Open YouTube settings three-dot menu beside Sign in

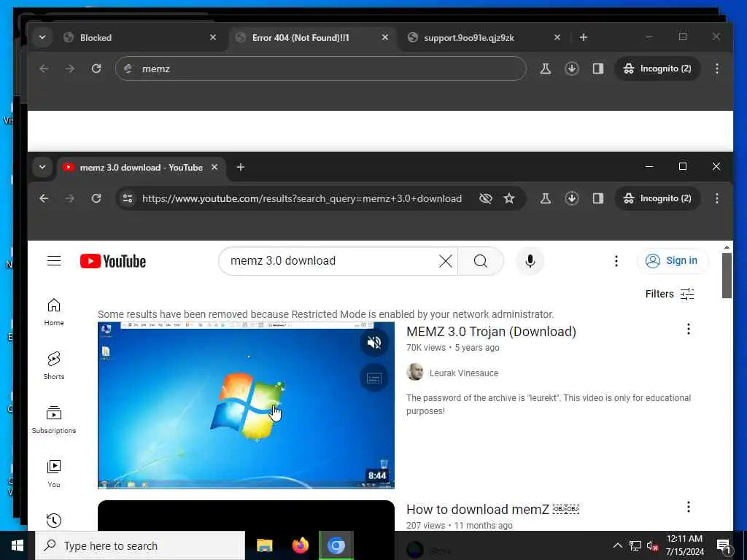point(616,261)
